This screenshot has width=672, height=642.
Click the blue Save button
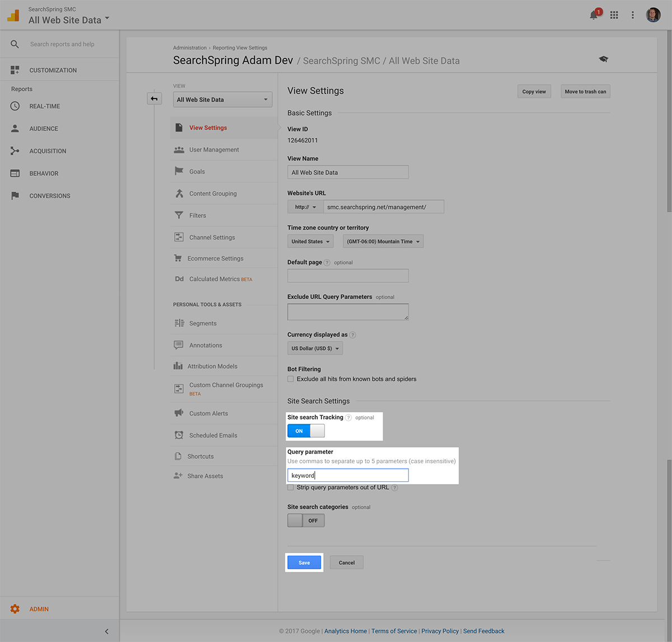[304, 562]
